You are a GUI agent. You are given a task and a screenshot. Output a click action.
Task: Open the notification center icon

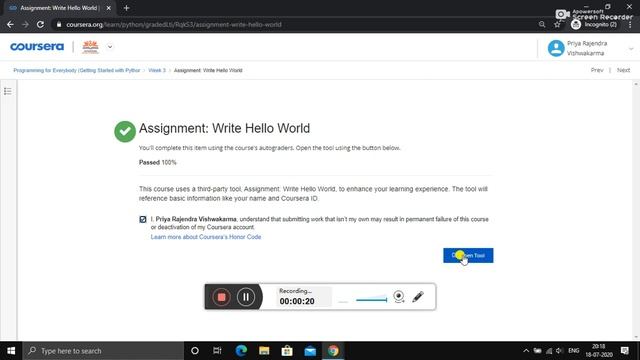625,351
